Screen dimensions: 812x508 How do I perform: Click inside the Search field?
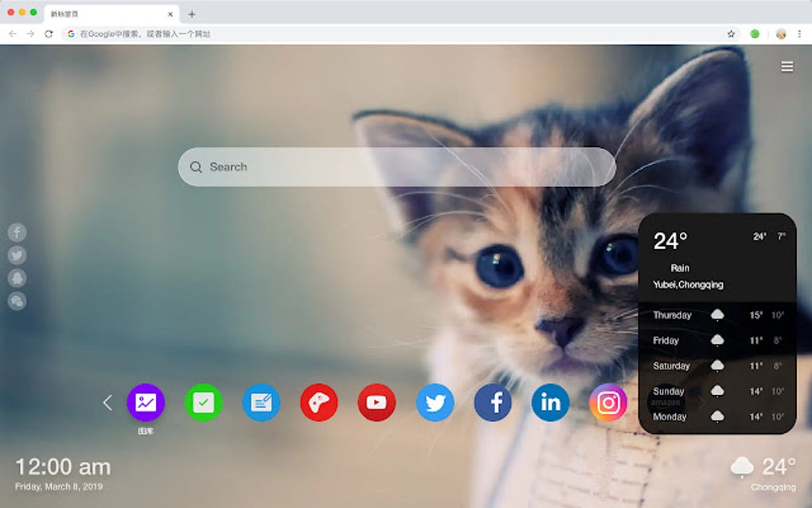398,166
